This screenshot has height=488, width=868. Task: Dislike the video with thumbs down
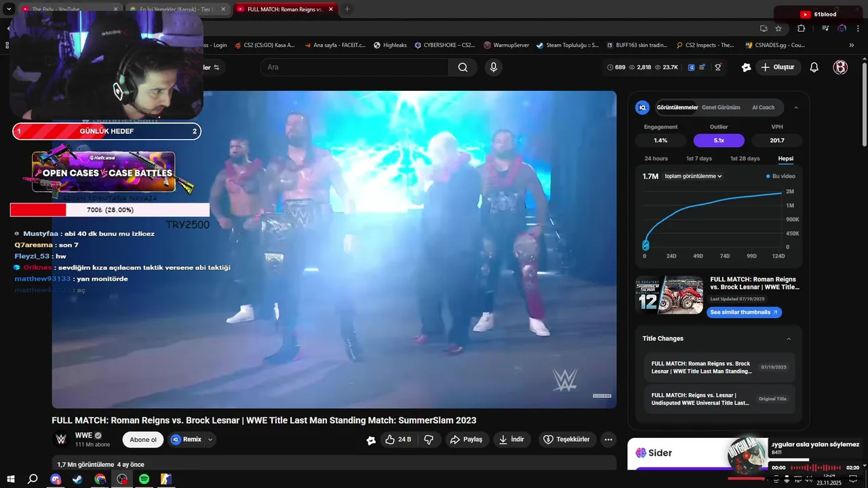point(429,439)
